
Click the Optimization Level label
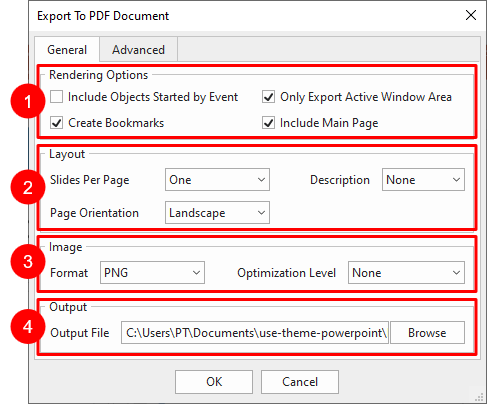(x=286, y=273)
